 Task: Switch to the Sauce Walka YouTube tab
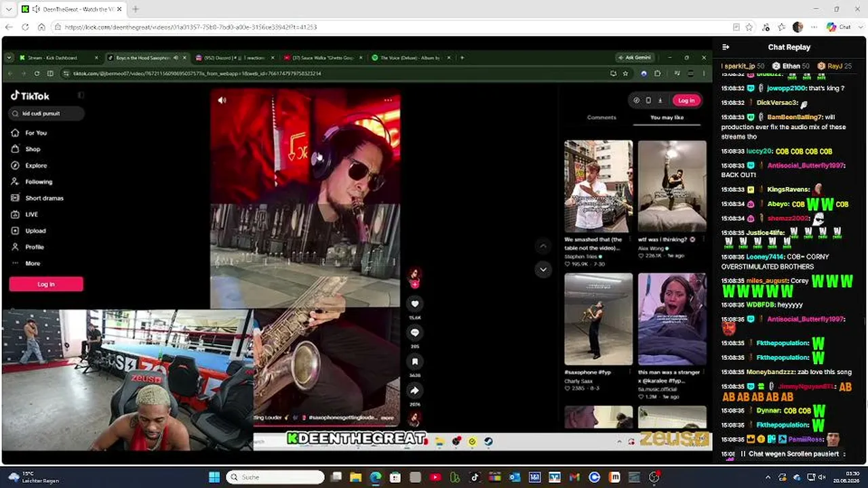[322, 58]
